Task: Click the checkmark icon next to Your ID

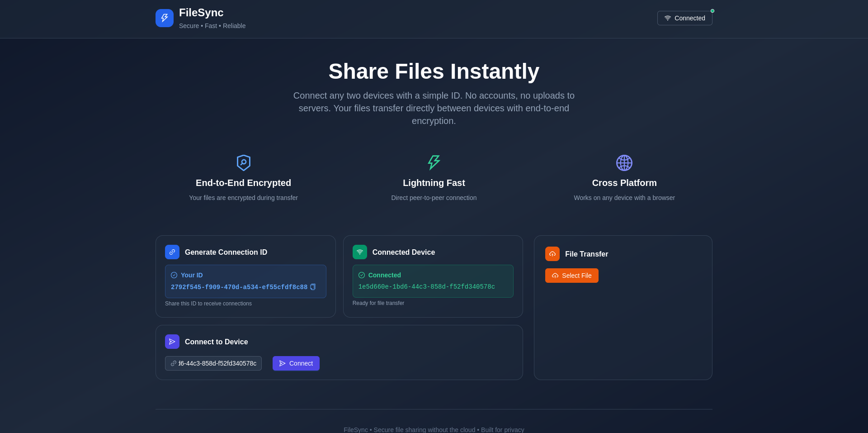Action: click(x=174, y=275)
